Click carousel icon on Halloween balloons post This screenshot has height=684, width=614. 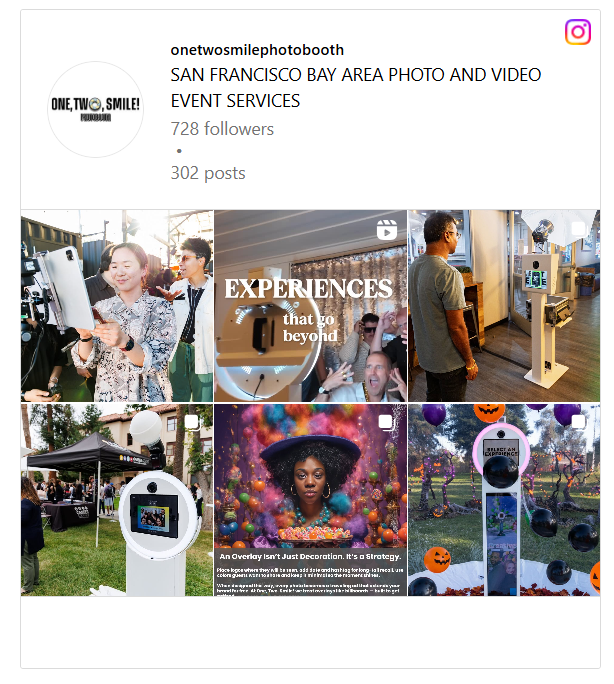point(579,422)
